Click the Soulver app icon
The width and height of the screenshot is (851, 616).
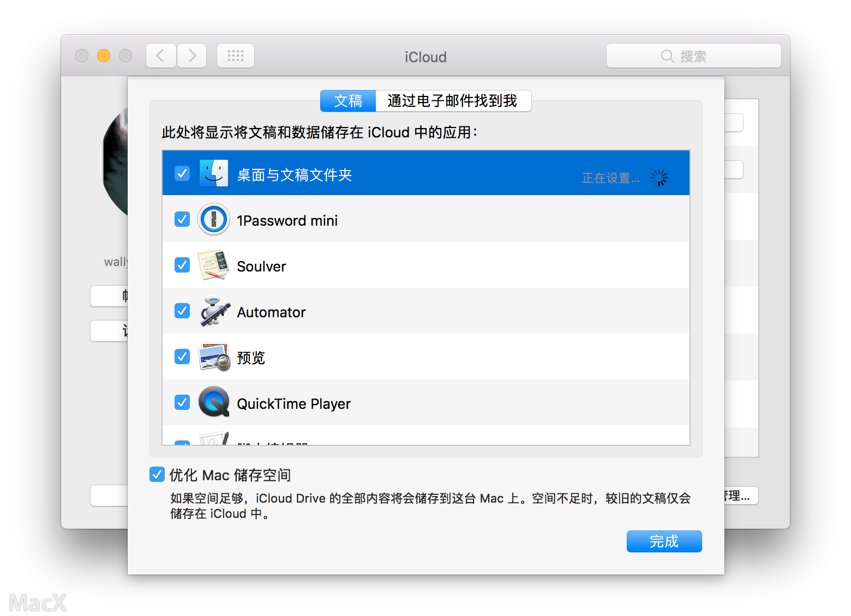(x=213, y=265)
